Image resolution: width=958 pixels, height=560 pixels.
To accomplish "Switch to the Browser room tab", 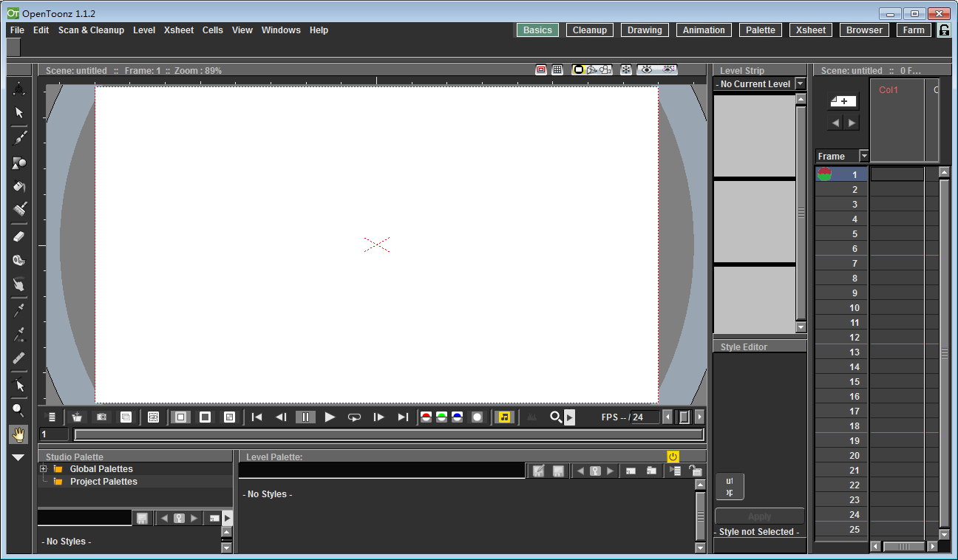I will pyautogui.click(x=864, y=30).
